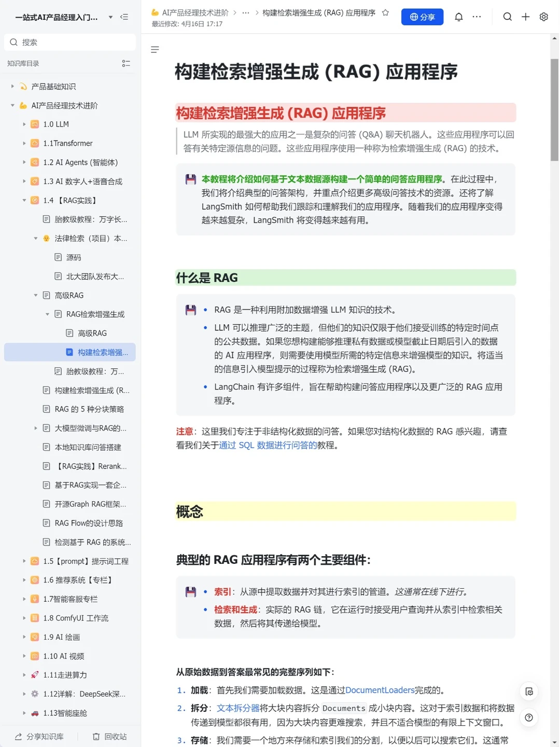Image resolution: width=560 pixels, height=747 pixels.
Task: Open the DocumentLoaders link
Action: point(380,690)
